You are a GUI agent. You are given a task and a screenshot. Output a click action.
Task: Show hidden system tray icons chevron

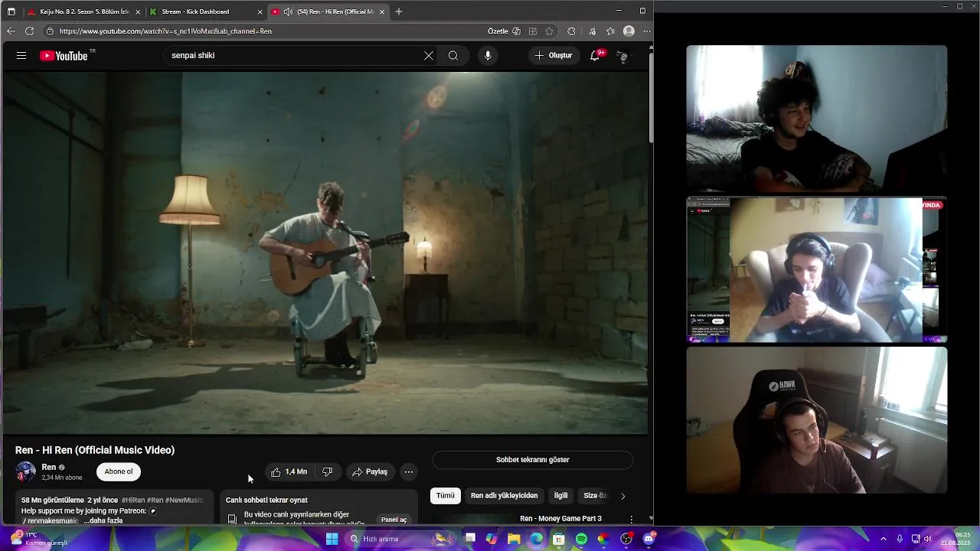[x=883, y=539]
